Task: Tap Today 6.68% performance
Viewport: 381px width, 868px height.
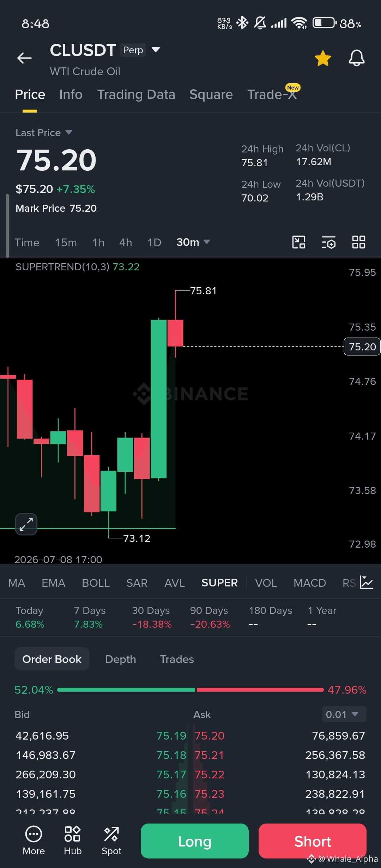Action: tap(30, 617)
